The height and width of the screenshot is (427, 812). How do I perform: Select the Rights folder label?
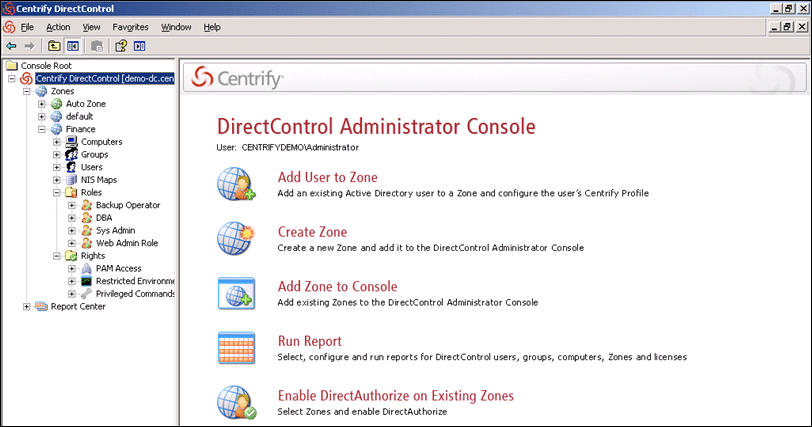(x=93, y=256)
